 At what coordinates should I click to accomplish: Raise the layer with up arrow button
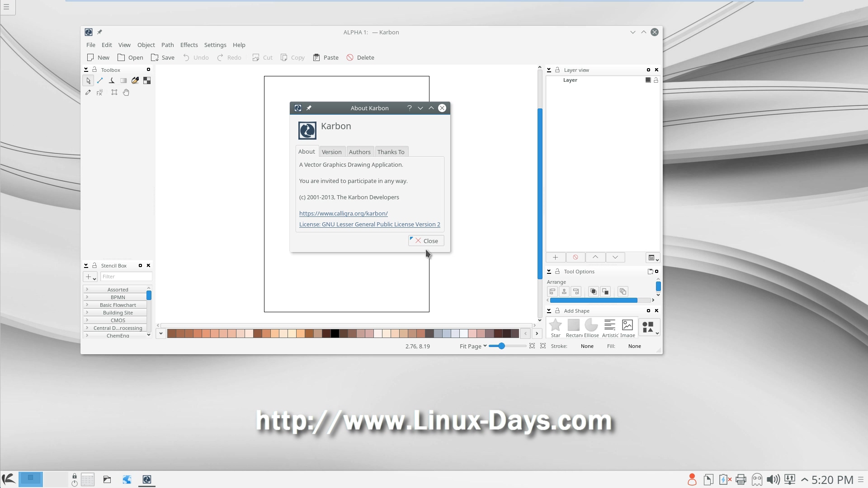point(595,257)
